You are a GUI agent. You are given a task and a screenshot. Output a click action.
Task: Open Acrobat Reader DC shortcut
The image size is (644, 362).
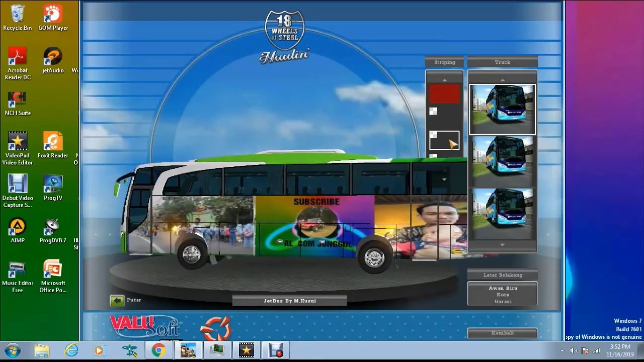coord(17,64)
